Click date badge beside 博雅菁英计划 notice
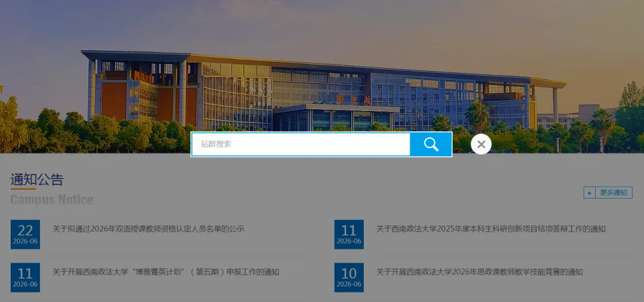This screenshot has width=644, height=302. pos(25,278)
